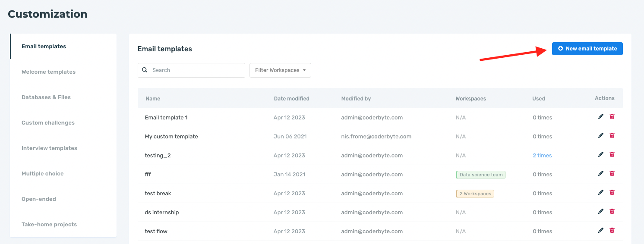This screenshot has height=244, width=644.
Task: Go to Custom challenges in sidebar
Action: pos(48,123)
